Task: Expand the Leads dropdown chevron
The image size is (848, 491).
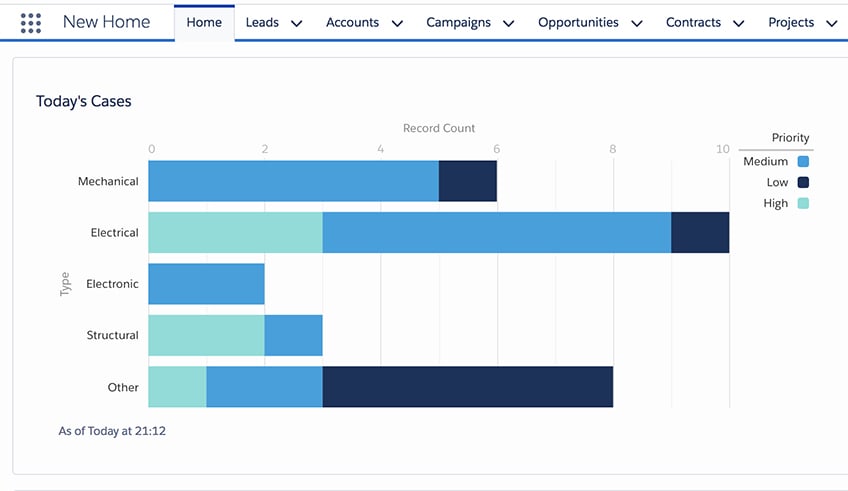Action: pyautogui.click(x=296, y=23)
